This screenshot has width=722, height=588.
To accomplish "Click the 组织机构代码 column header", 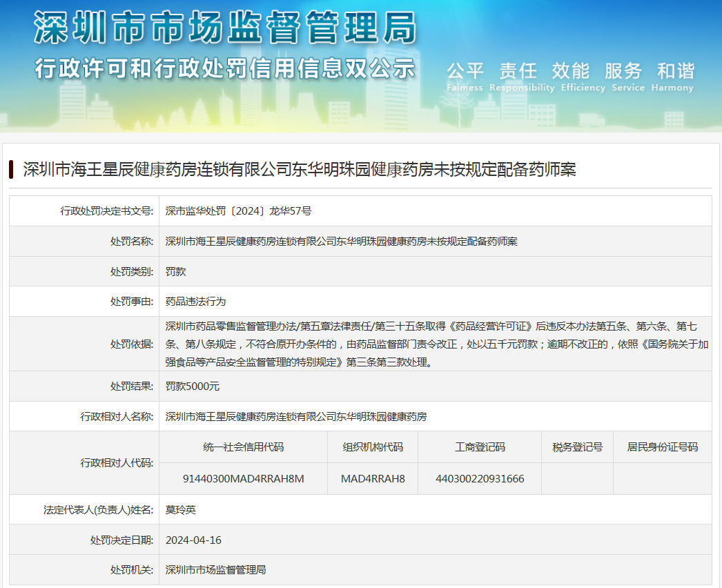I will (373, 447).
